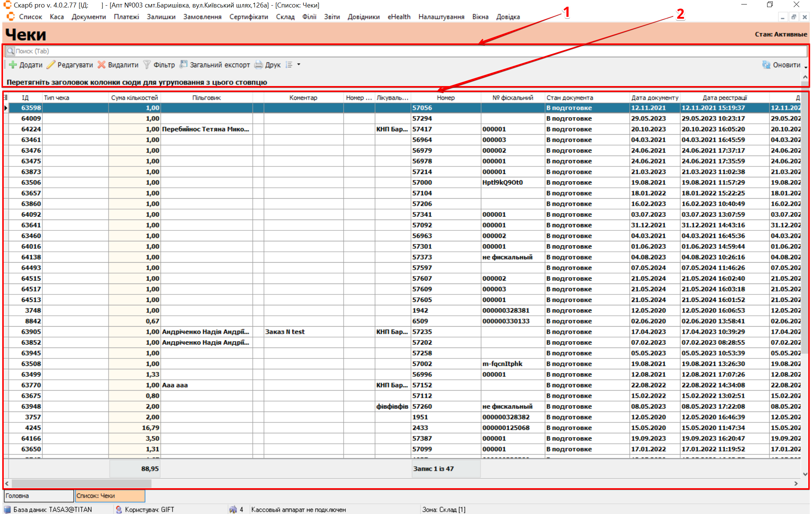
Task: Expand the dropdown arrow after Друк
Action: pyautogui.click(x=299, y=65)
